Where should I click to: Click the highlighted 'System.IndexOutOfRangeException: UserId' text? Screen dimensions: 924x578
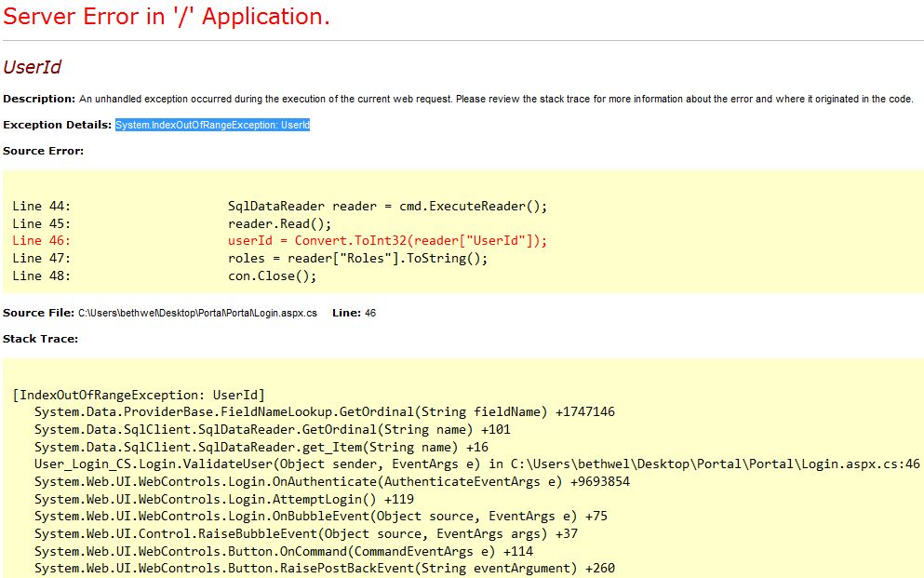coord(212,125)
